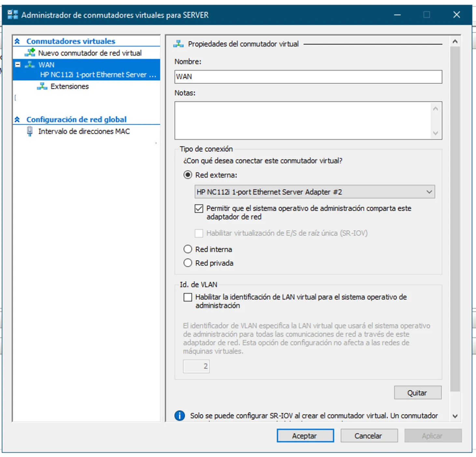This screenshot has height=457, width=476.
Task: Click the Extensiones network icon
Action: 42,86
